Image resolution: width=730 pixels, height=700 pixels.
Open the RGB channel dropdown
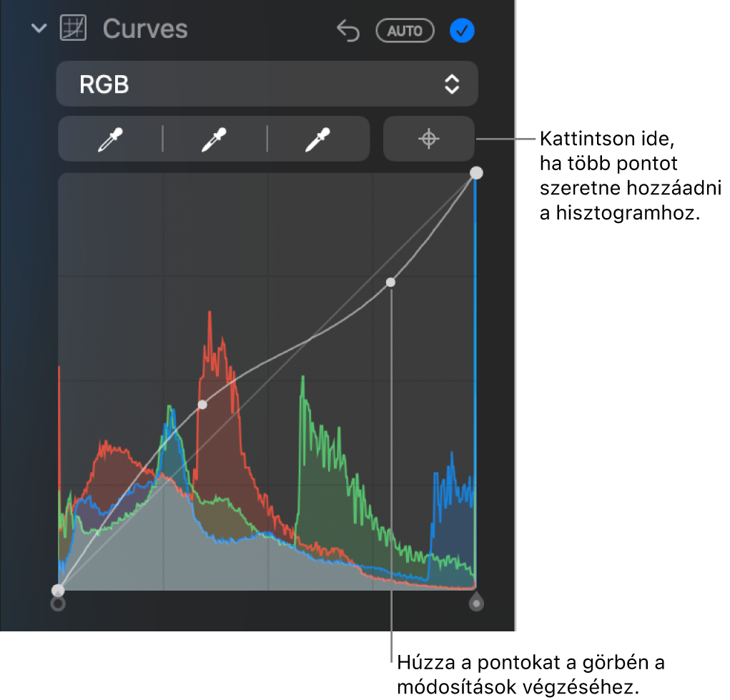(x=267, y=84)
